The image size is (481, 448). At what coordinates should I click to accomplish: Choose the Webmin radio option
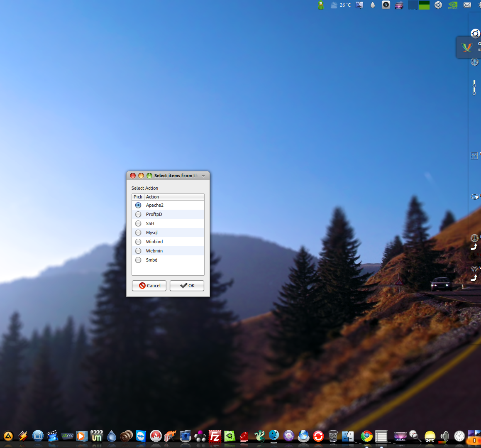[x=138, y=251]
